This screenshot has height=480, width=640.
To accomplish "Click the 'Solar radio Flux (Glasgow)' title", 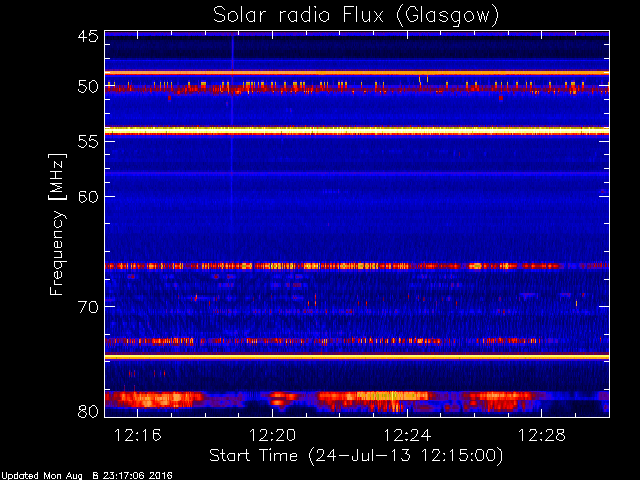I will tap(356, 15).
